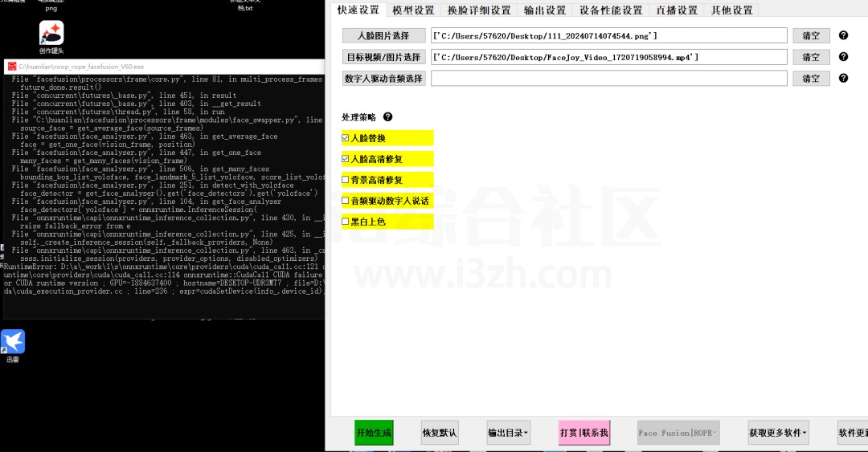Click the roop_rope_facefusion console window icon
Screen dimensions: 868x452
(12, 67)
